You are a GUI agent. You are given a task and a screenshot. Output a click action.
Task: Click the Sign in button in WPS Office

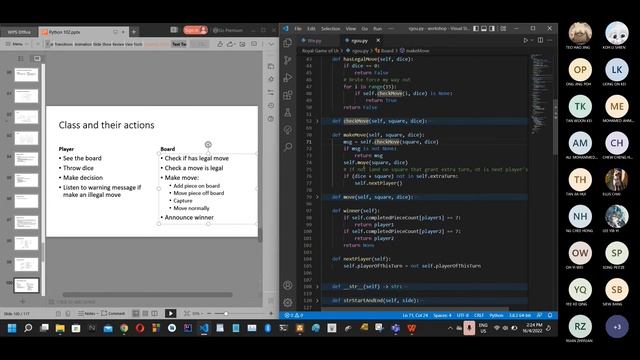(195, 30)
